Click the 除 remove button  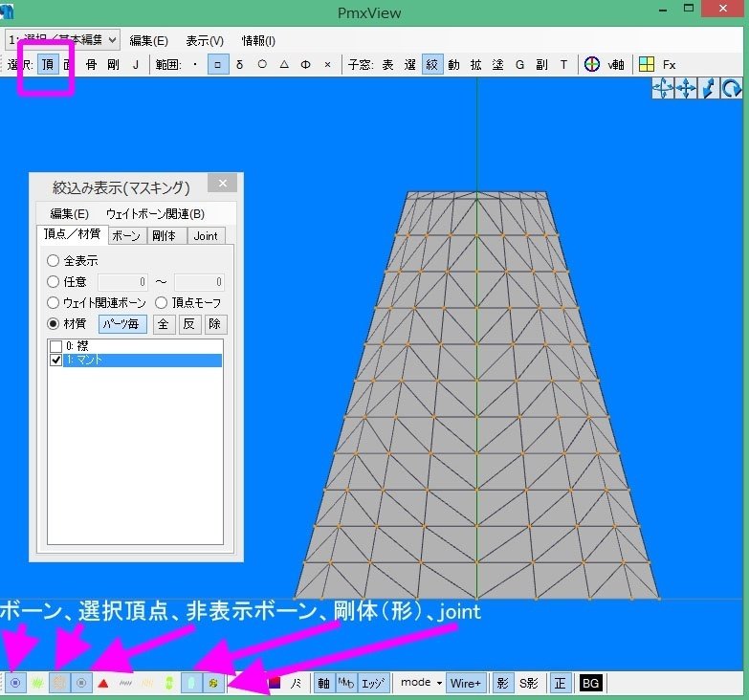215,324
